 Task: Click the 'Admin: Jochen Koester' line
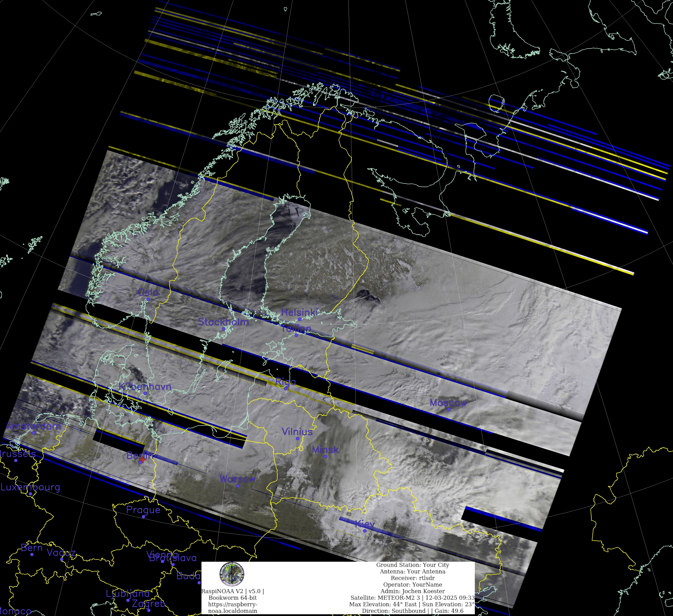tap(413, 591)
